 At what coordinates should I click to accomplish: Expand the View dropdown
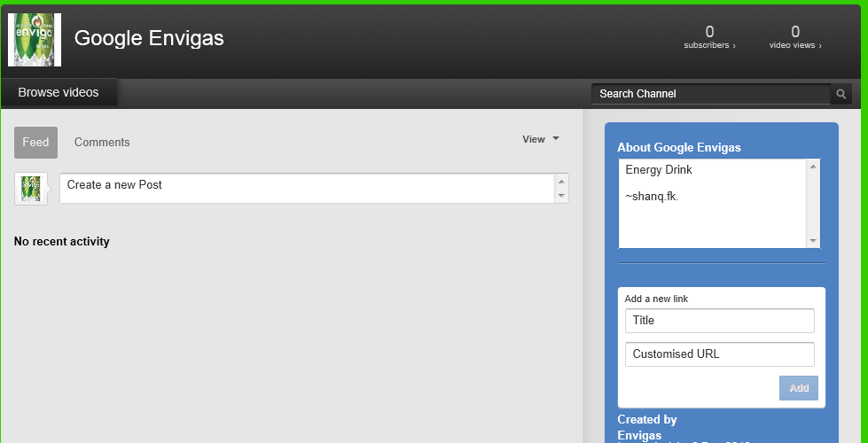pyautogui.click(x=541, y=139)
